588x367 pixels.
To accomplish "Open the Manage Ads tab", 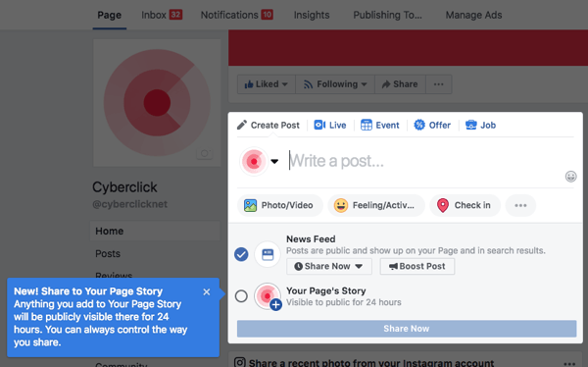I will click(x=473, y=15).
